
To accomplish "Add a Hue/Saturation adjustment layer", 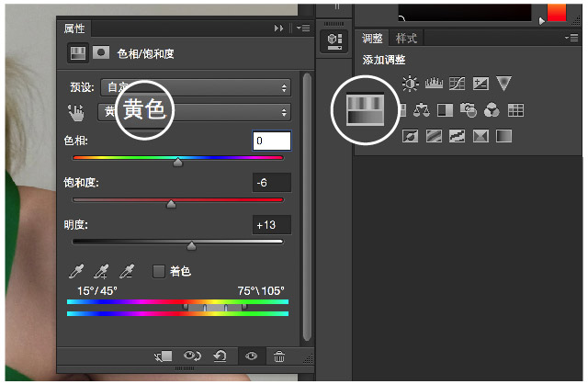I will [x=366, y=109].
